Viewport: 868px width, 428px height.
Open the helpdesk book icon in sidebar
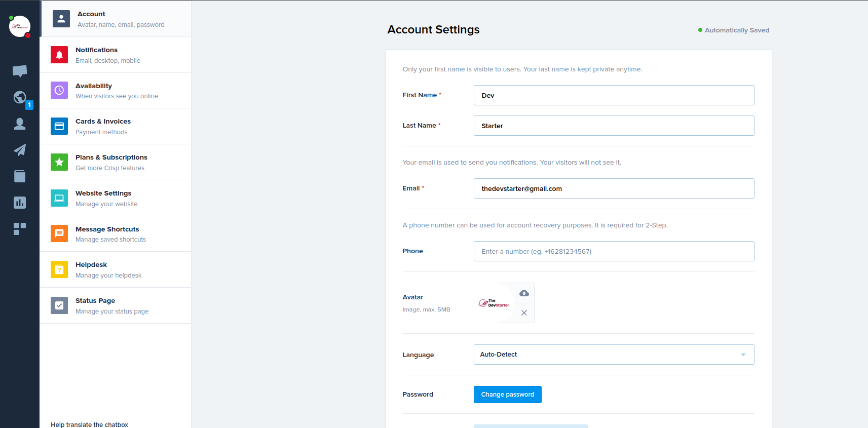[x=20, y=176]
